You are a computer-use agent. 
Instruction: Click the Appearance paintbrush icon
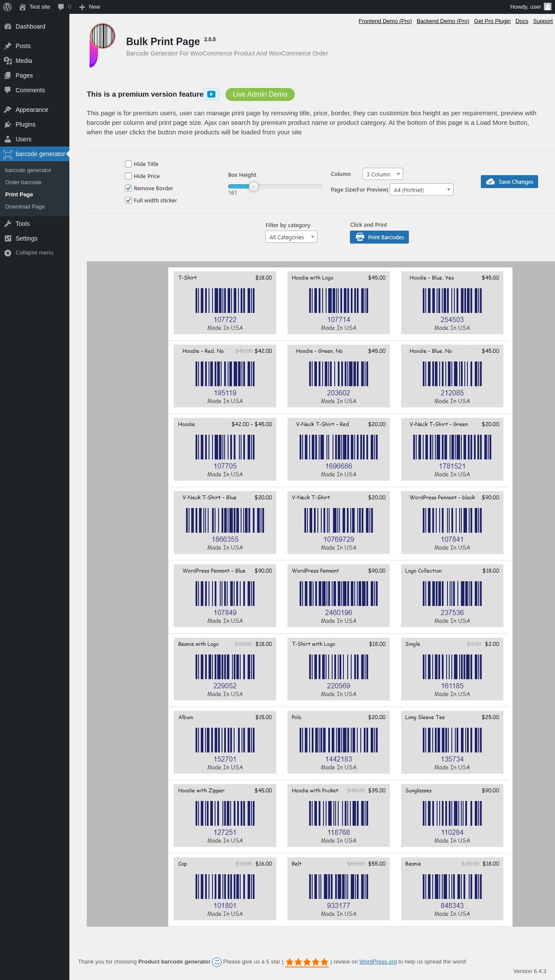[8, 110]
